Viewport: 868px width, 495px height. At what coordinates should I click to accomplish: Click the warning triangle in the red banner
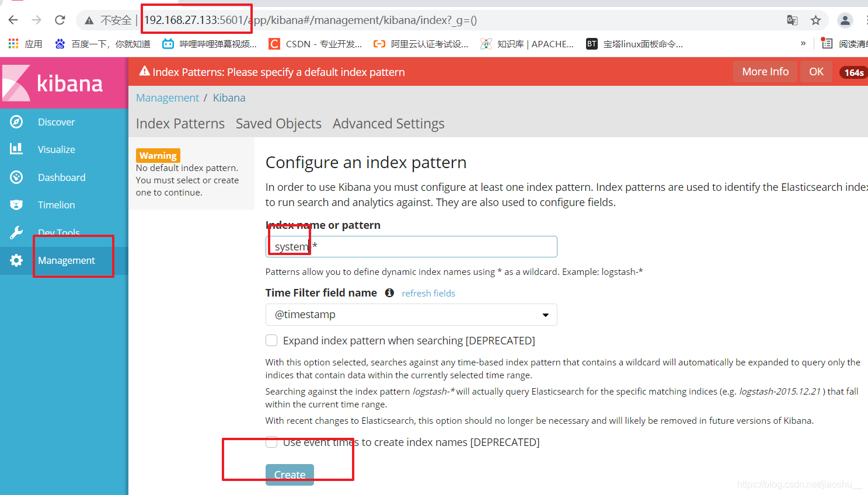click(x=144, y=71)
